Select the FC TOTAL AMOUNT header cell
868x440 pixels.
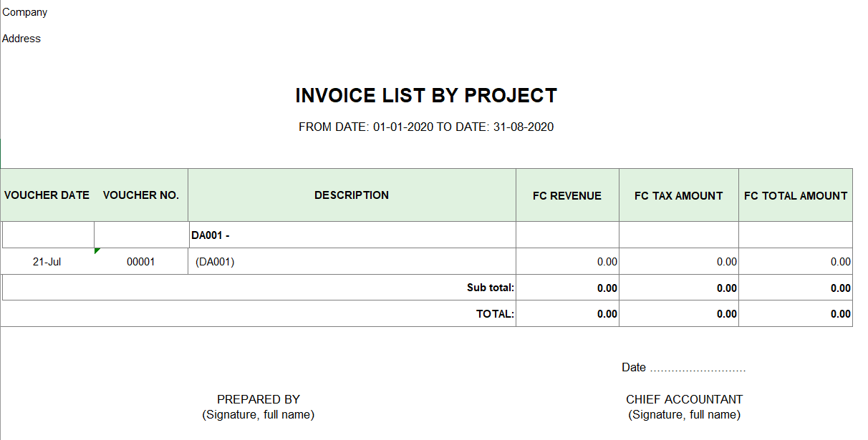[796, 195]
